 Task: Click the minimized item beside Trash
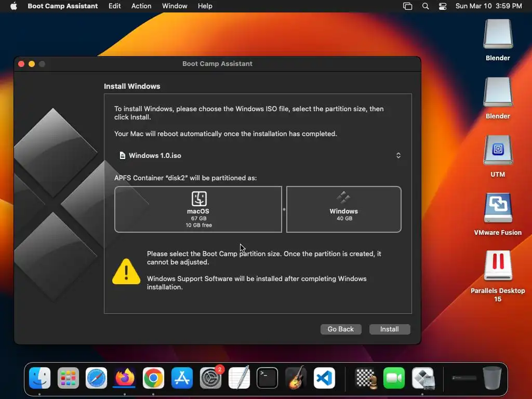[464, 378]
